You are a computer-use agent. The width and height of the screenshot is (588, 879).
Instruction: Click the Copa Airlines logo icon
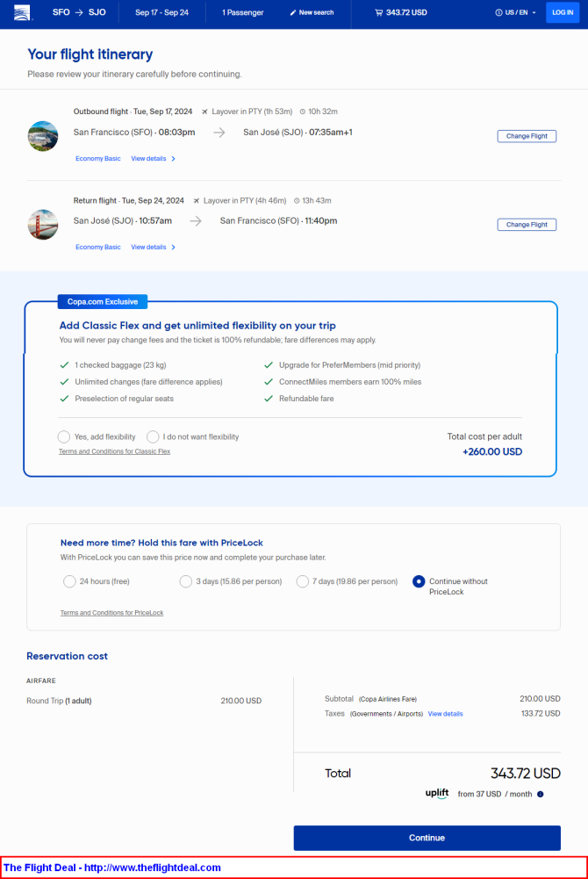22,12
